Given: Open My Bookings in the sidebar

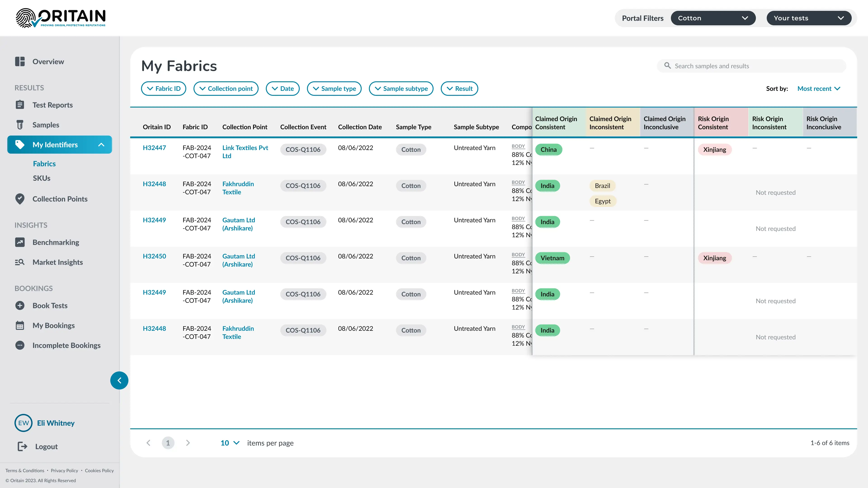Looking at the screenshot, I should coord(54,325).
